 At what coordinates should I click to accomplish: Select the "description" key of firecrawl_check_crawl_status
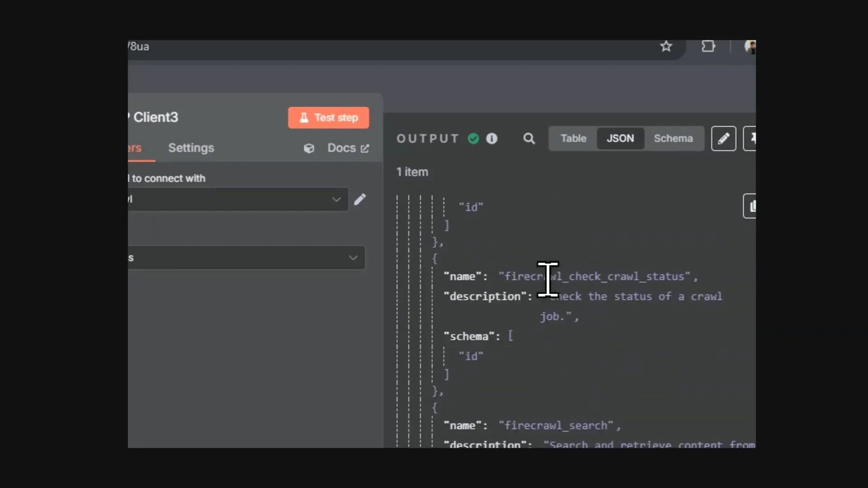pos(485,296)
